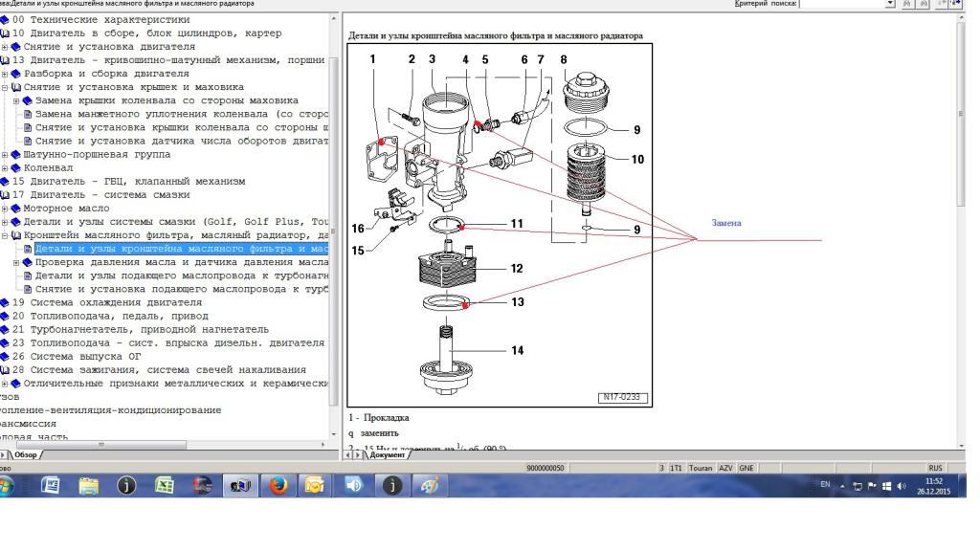Open Excel from the taskbar

point(165,485)
